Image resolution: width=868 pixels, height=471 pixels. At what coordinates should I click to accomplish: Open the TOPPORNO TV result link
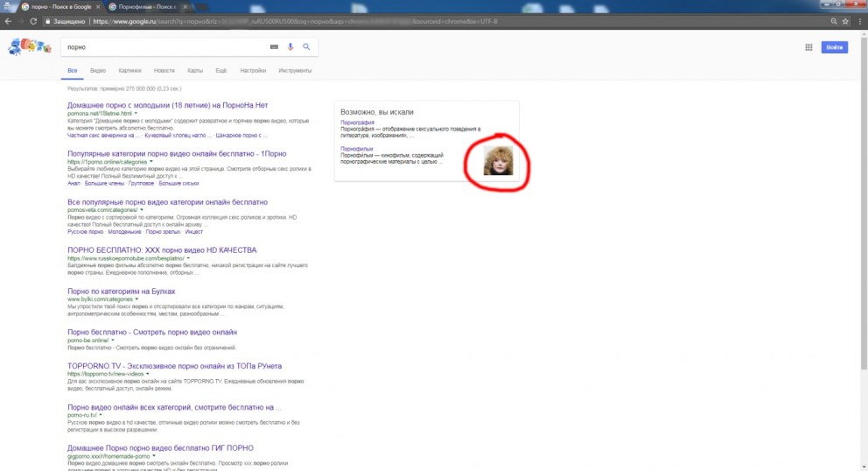(174, 366)
